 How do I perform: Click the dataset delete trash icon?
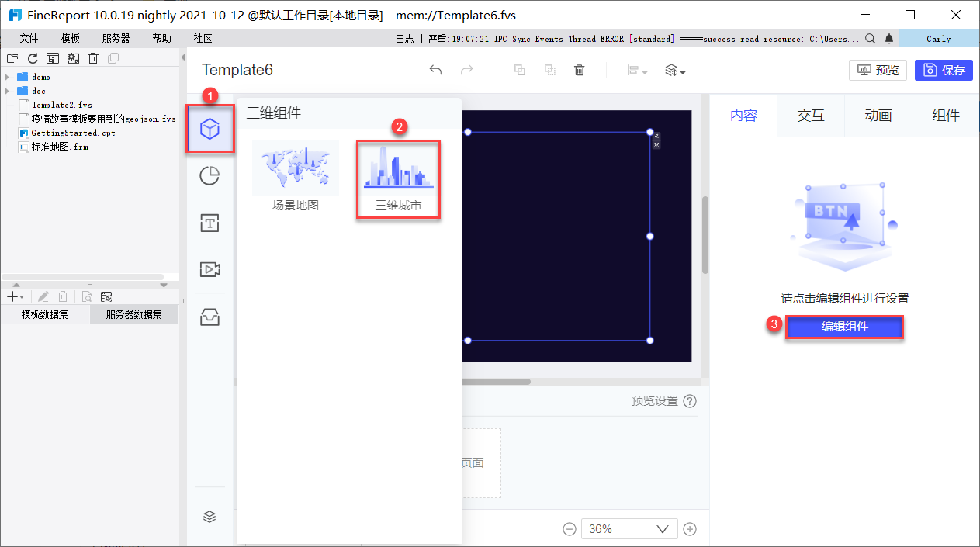63,296
